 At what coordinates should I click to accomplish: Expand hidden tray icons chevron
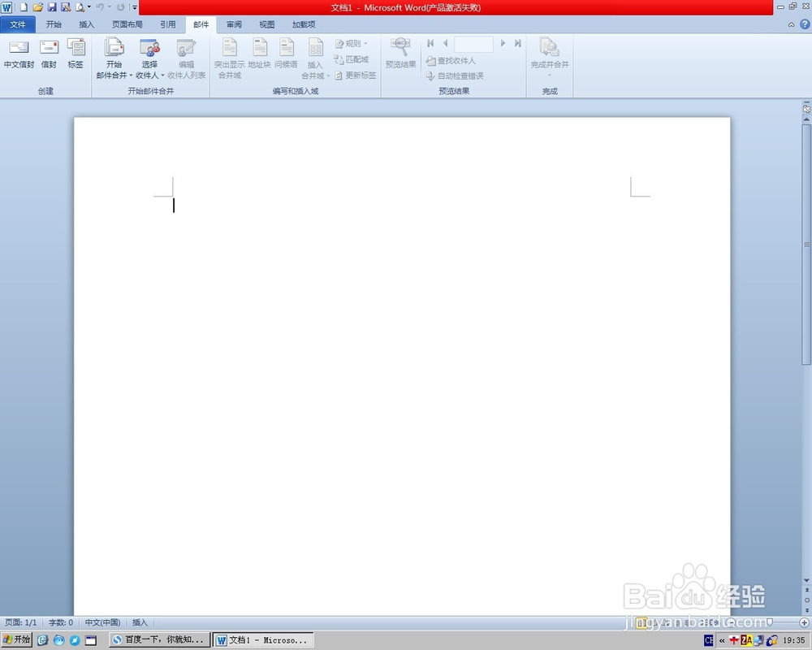[722, 641]
